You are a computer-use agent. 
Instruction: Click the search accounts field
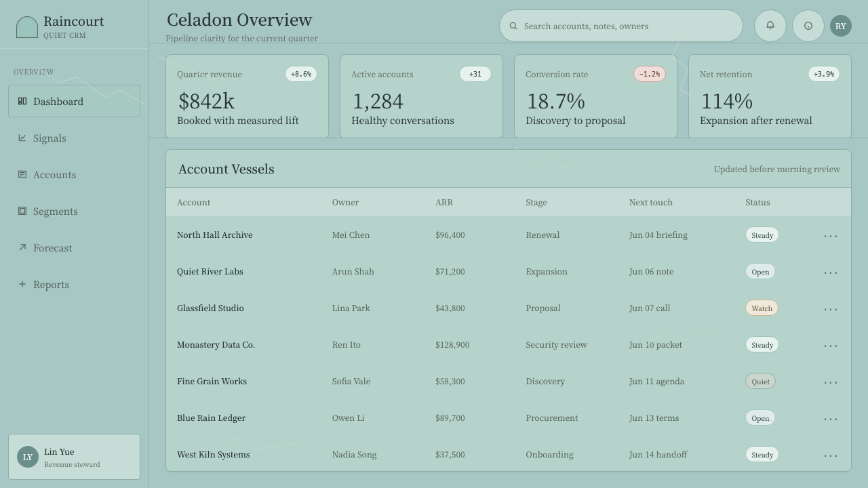(621, 26)
